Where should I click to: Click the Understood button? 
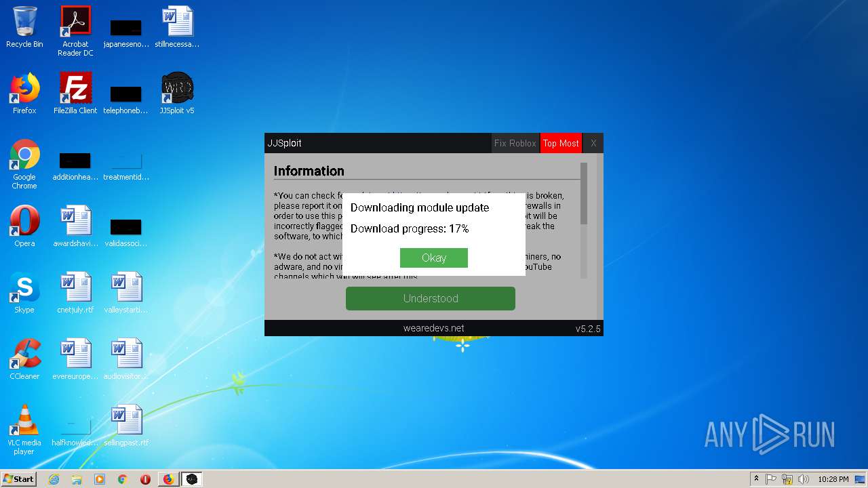click(x=431, y=298)
